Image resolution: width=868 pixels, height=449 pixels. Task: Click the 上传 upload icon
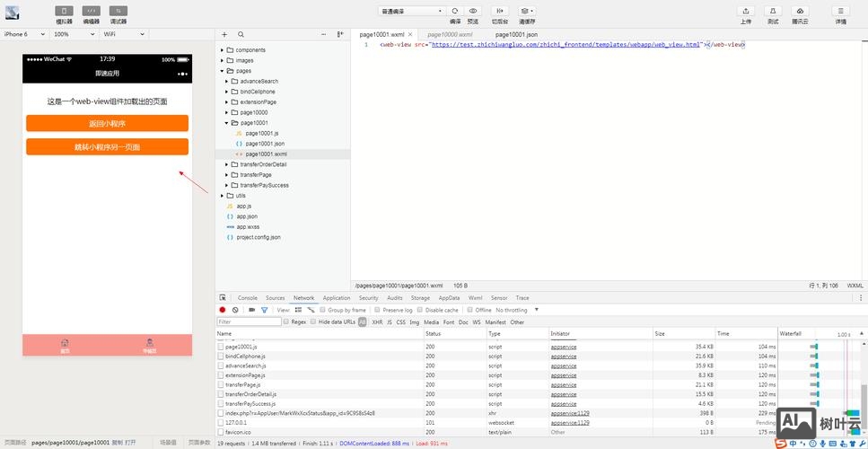(746, 11)
